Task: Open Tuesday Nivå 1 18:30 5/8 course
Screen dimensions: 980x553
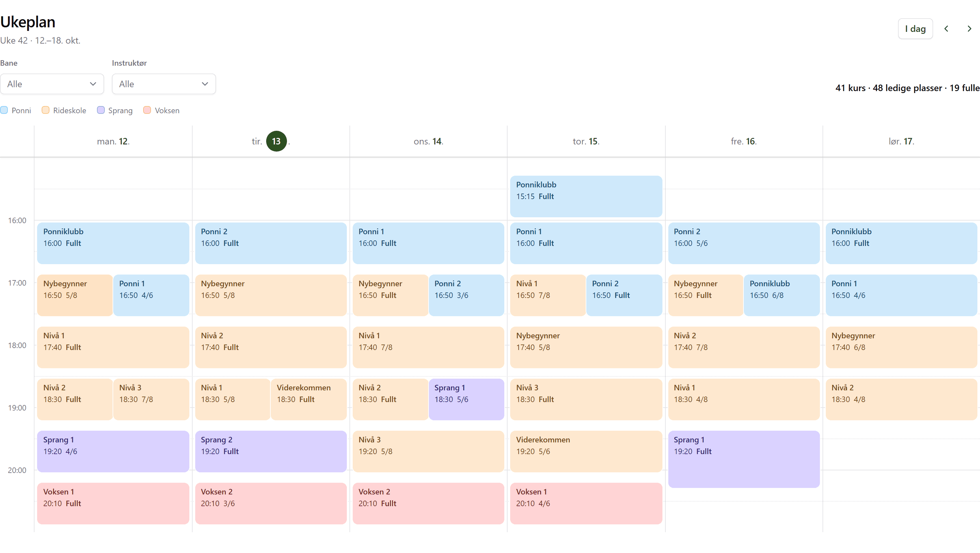Action: [x=232, y=399]
